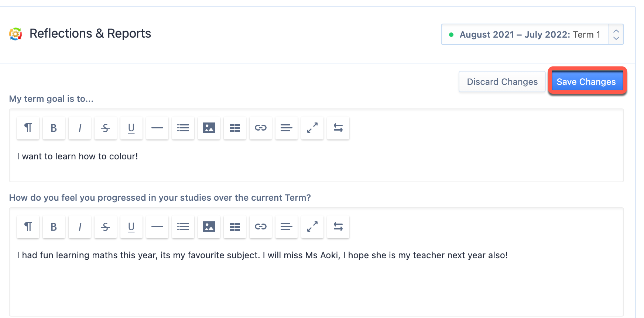This screenshot has width=644, height=318.
Task: Click the swap arrows icon in term goal editor
Action: click(338, 128)
